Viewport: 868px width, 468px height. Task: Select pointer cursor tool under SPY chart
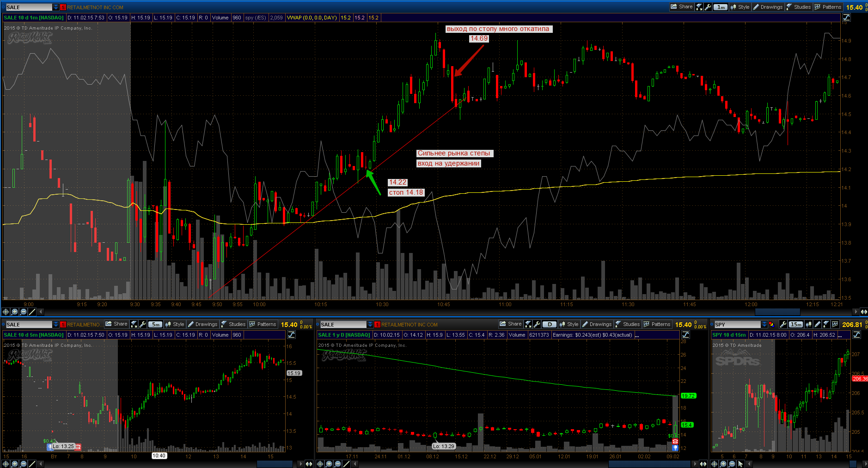click(741, 464)
